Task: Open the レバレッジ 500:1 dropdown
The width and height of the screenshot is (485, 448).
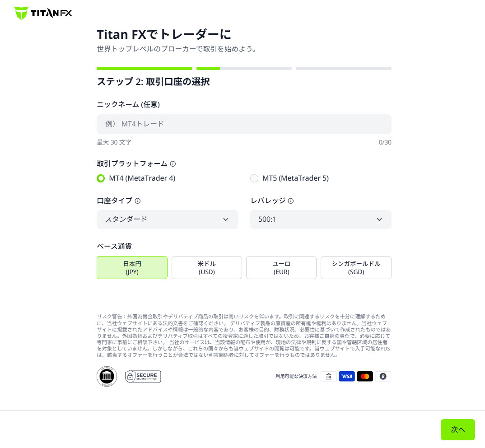Action: (321, 219)
